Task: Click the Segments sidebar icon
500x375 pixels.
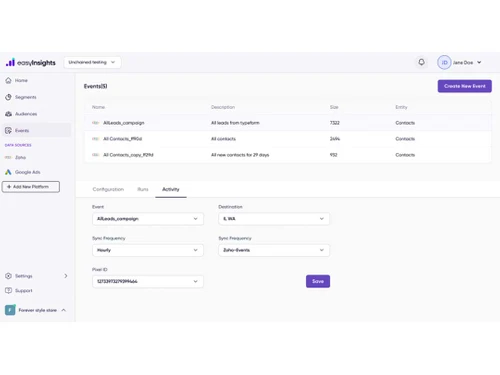Action: tap(8, 97)
